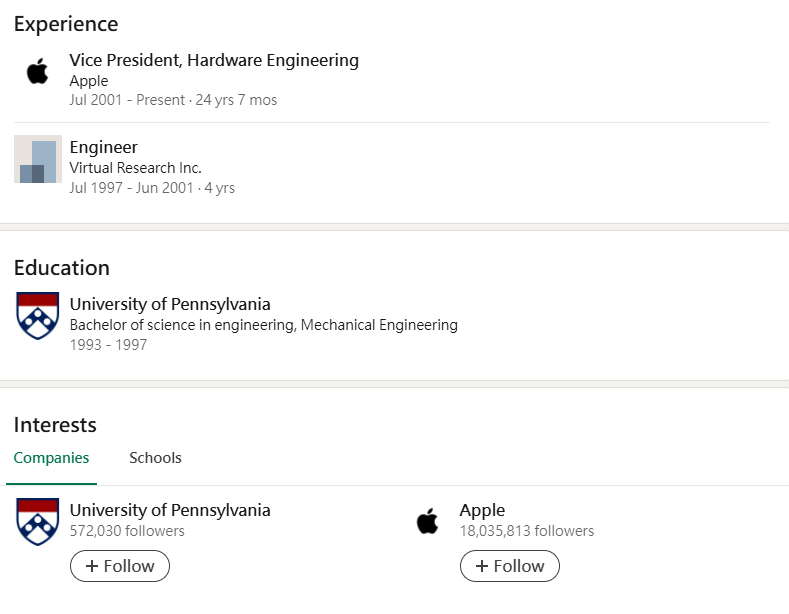Screen dimensions: 789x614
Task: Click the plus icon on Apple's Follow button
Action: pyautogui.click(x=482, y=566)
